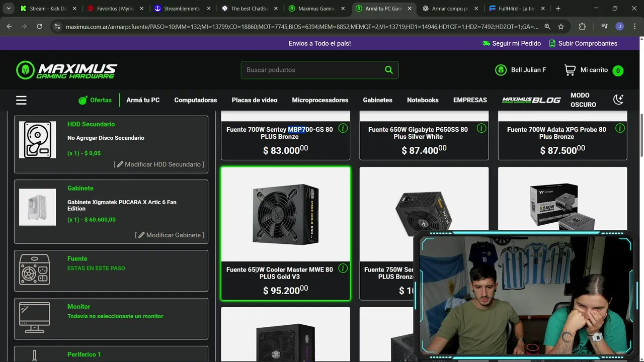644x362 pixels.
Task: Open the Chrome profile avatar
Action: coord(619,27)
